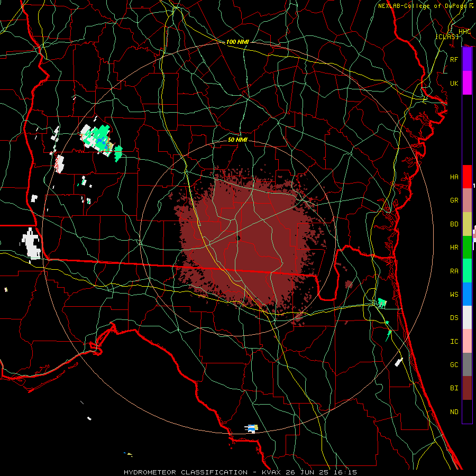Click the HHC product label
Viewport: 476px width, 476px height.
pos(464,32)
